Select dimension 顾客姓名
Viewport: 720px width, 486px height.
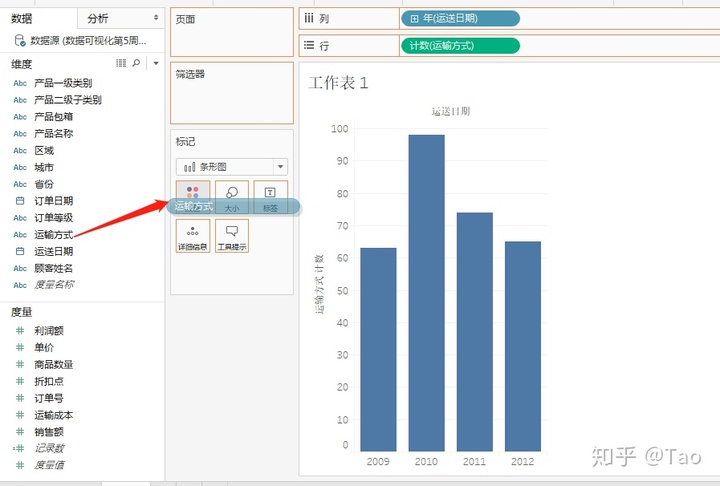pos(53,268)
